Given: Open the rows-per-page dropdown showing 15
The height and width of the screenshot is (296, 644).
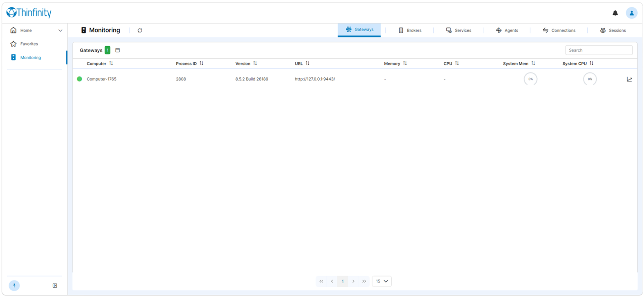Looking at the screenshot, I should (382, 281).
